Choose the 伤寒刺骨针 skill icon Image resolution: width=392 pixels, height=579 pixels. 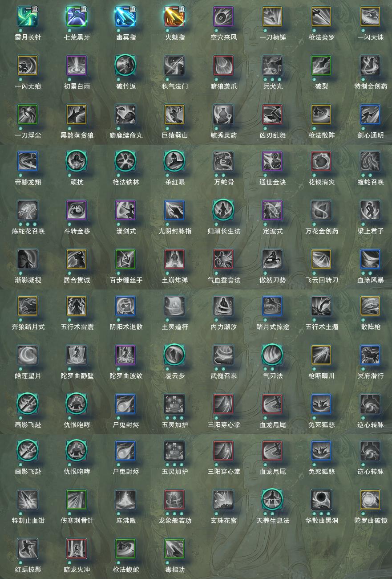point(77,500)
